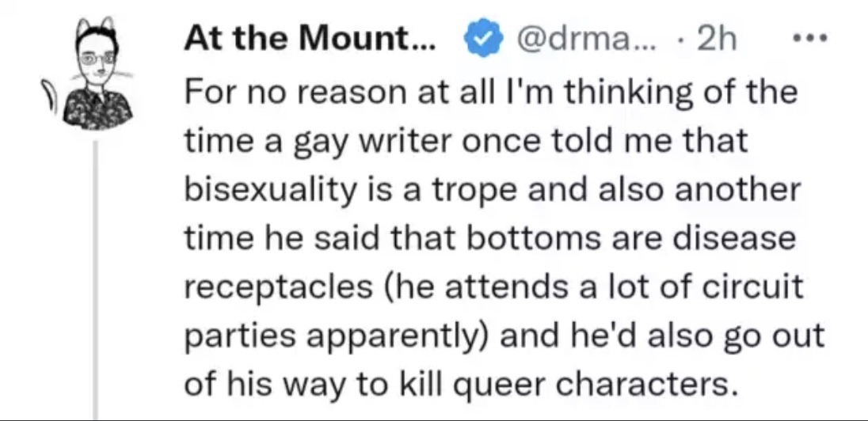Open the "At the Mount..." display name
868x421 pixels.
pyautogui.click(x=310, y=38)
